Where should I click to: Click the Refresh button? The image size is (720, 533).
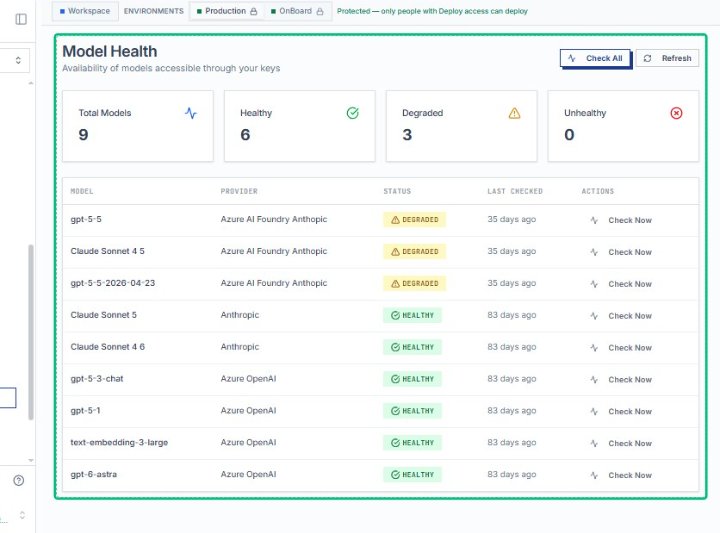point(668,58)
